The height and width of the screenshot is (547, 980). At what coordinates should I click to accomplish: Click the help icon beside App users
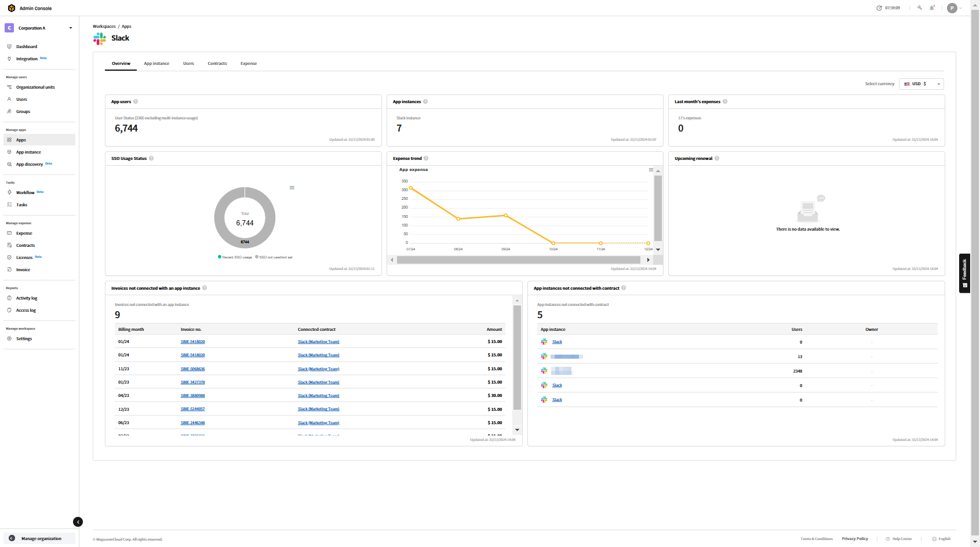[x=136, y=101]
